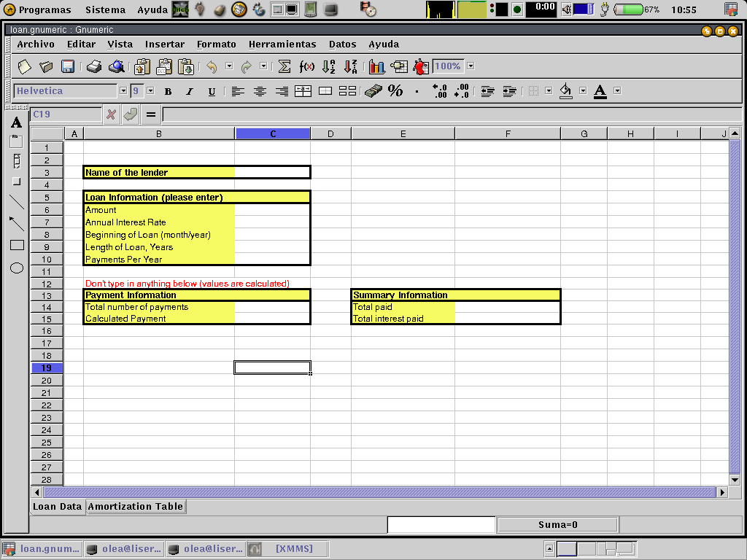Cut selection using the cut icon

point(142,66)
